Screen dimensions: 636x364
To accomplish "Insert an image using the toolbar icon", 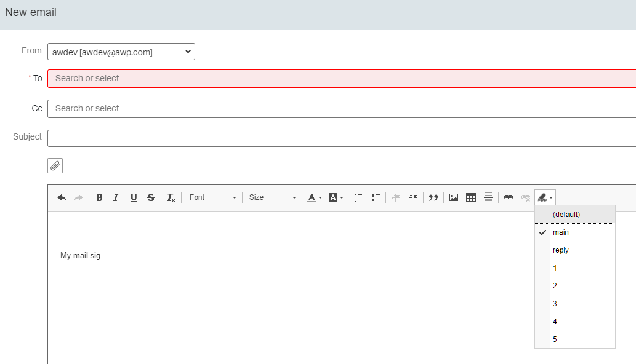I will click(x=454, y=197).
